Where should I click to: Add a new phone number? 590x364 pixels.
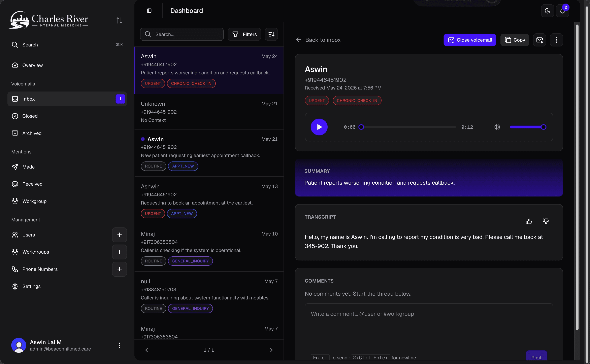[120, 269]
